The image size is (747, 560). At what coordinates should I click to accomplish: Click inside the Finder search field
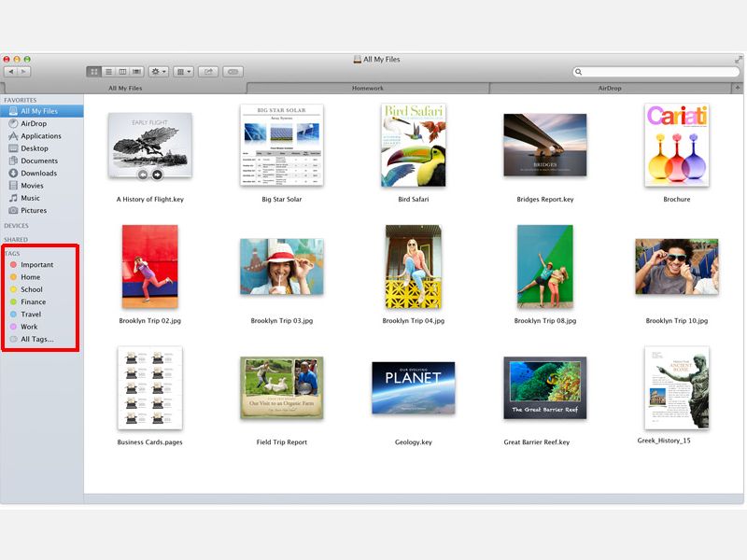point(656,72)
